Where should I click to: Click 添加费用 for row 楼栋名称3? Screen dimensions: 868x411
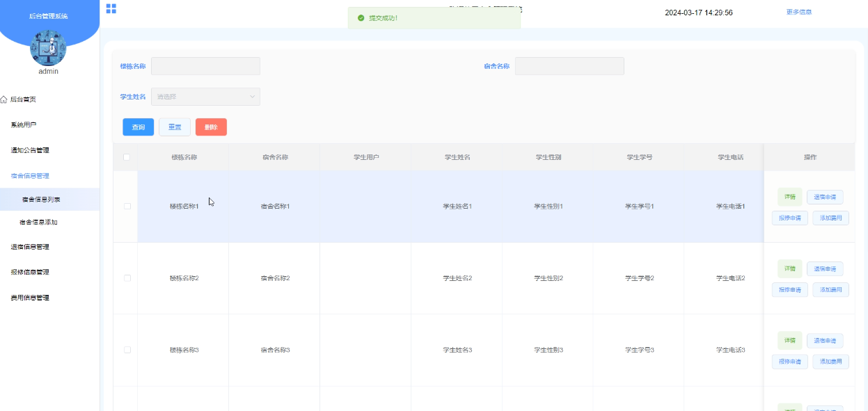coord(831,362)
